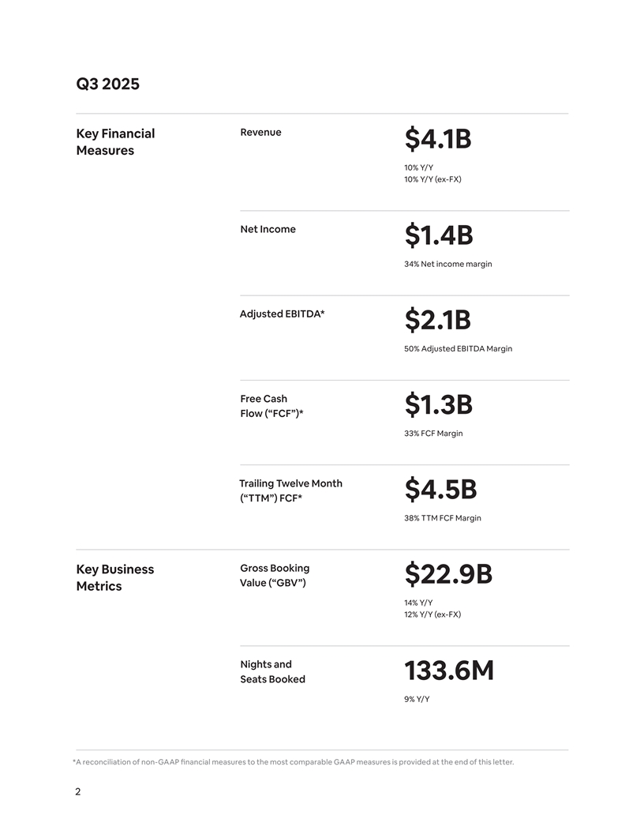Click the $2.1B Adjusted EBITDA figure

(x=437, y=320)
